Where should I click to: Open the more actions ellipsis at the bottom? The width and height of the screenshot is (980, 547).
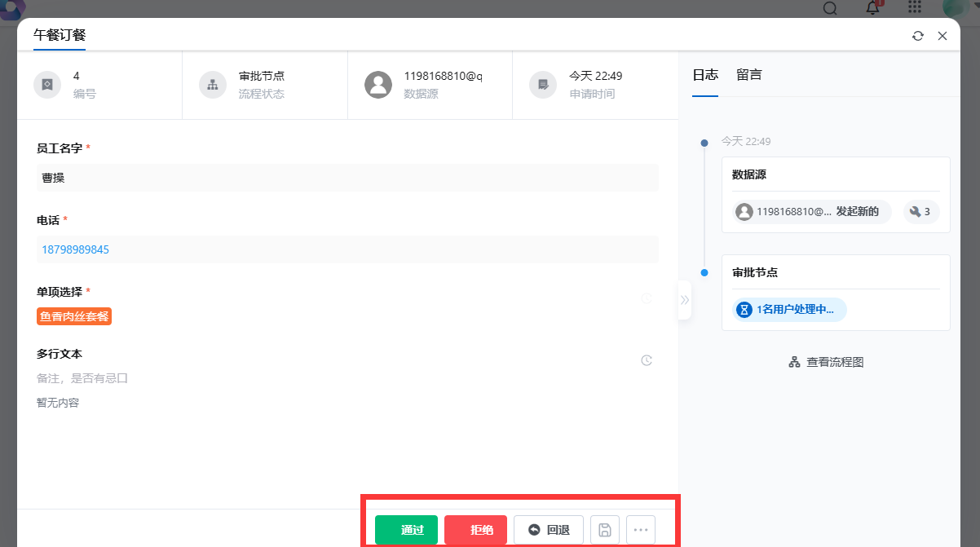point(641,529)
